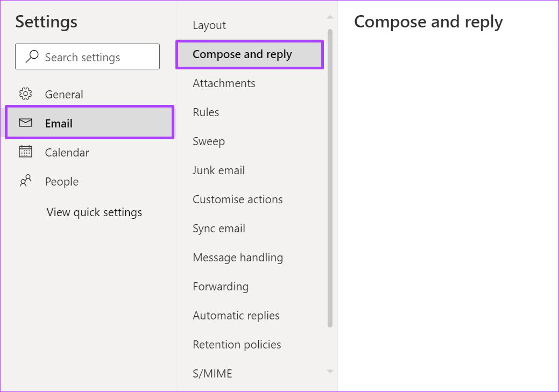Open Forwarding settings

tap(250, 287)
